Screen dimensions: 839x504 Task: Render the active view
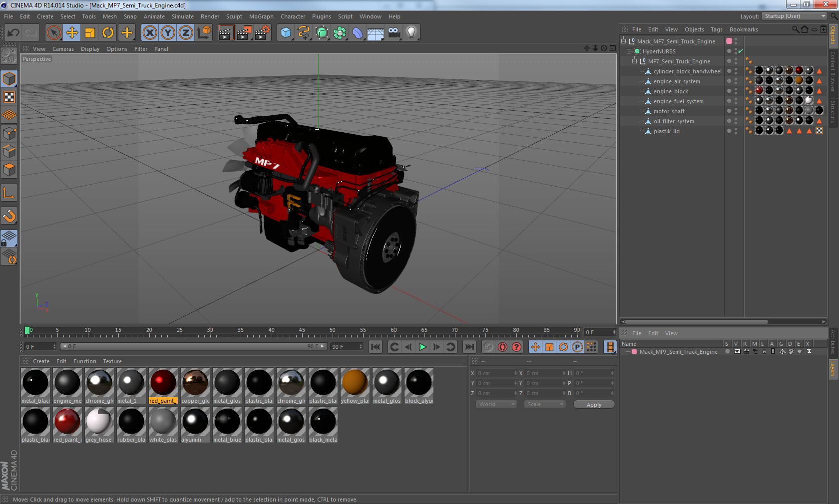pyautogui.click(x=226, y=33)
